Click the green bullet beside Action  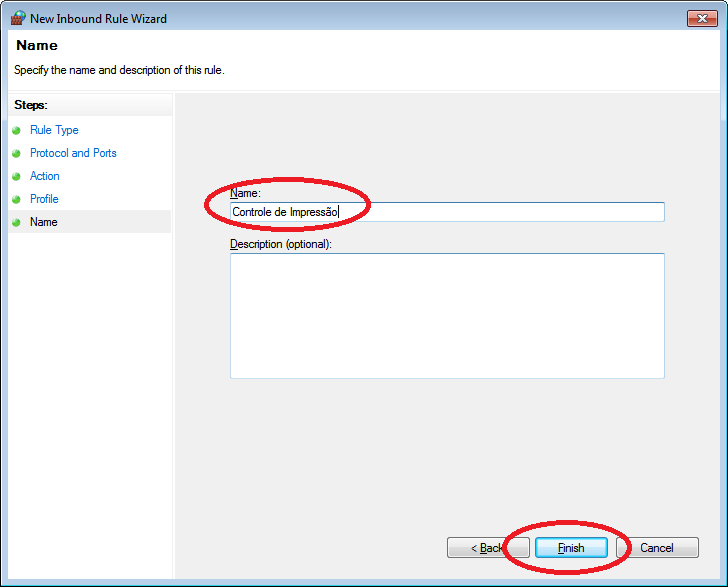[x=16, y=176]
